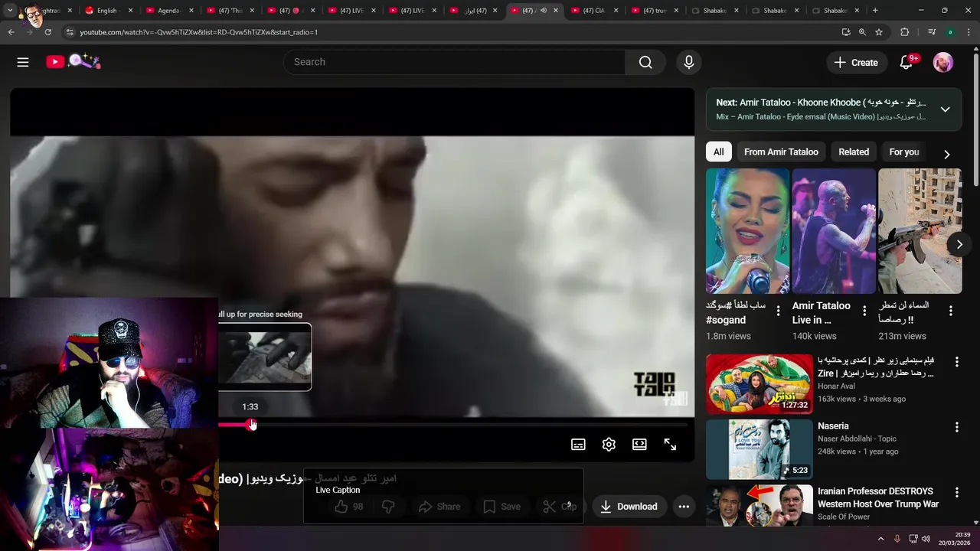Save the video to a playlist
980x551 pixels.
pos(501,507)
